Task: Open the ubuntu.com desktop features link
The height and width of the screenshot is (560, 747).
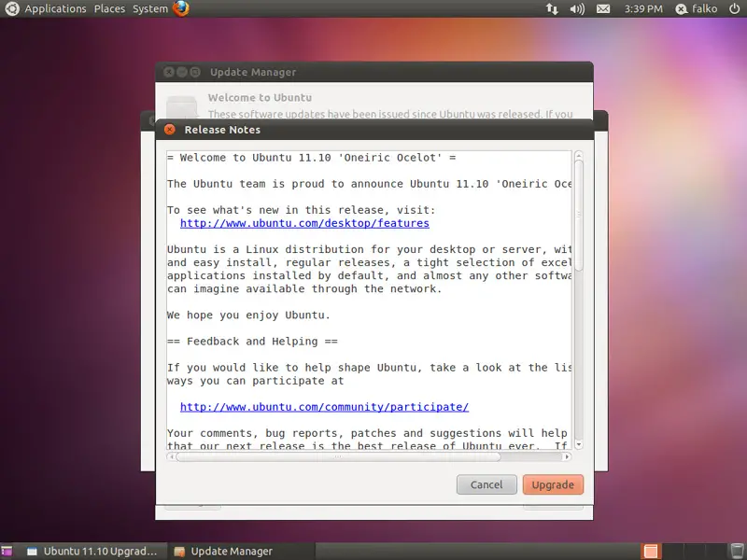Action: [304, 224]
